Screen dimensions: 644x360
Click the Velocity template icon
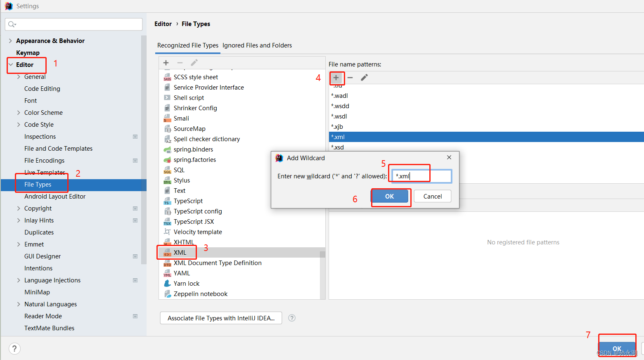pos(167,232)
